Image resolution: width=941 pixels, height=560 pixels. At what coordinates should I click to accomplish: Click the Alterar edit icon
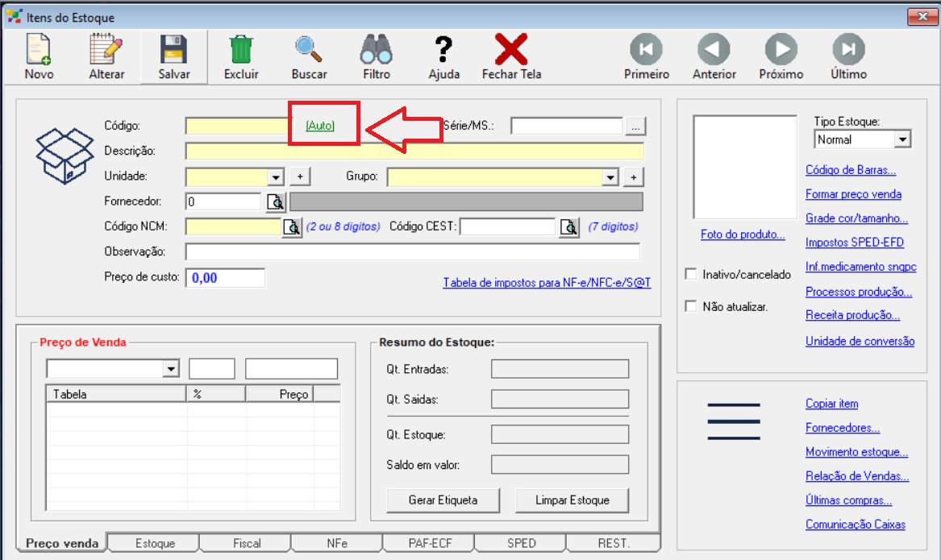coord(106,51)
